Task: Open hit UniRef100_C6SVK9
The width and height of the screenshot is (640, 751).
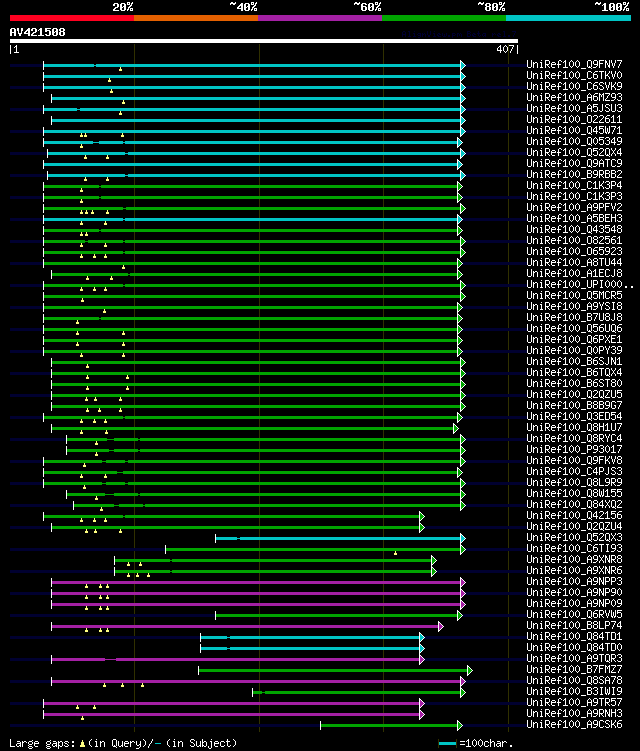Action: (x=574, y=86)
